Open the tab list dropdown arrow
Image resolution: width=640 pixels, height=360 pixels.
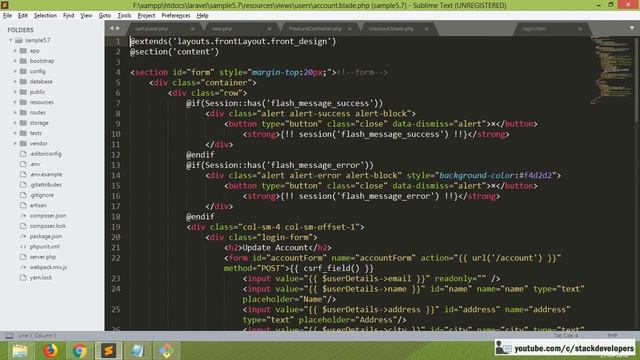click(632, 28)
